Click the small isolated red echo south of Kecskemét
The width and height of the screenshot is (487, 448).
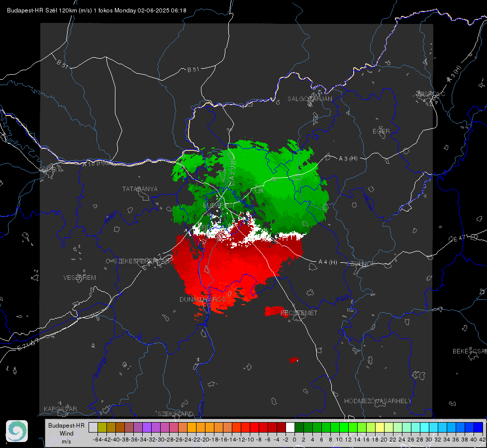[294, 360]
